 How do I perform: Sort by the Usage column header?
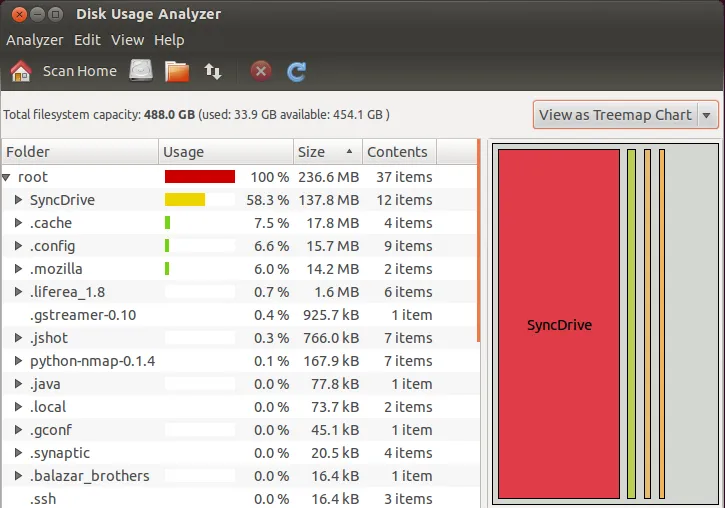tap(225, 152)
